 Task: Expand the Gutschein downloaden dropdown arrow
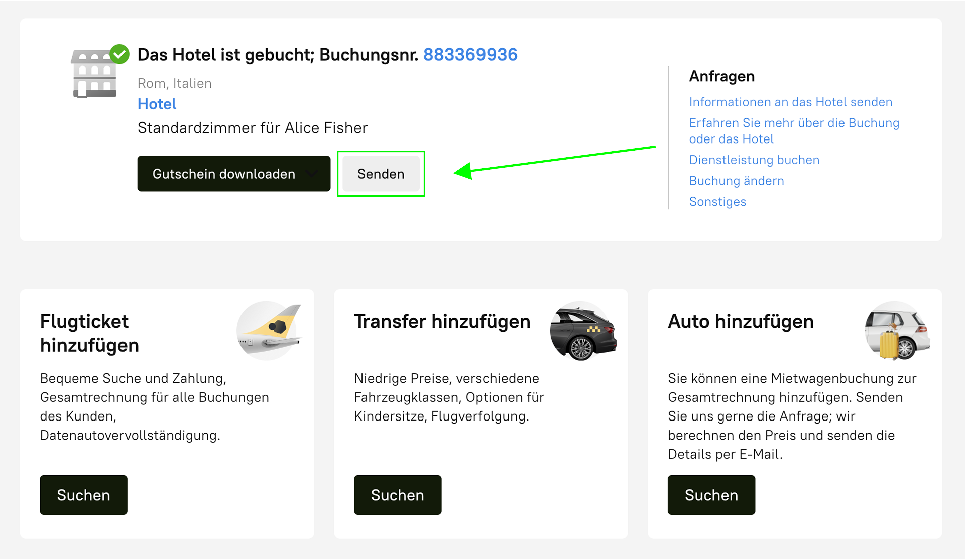coord(312,174)
